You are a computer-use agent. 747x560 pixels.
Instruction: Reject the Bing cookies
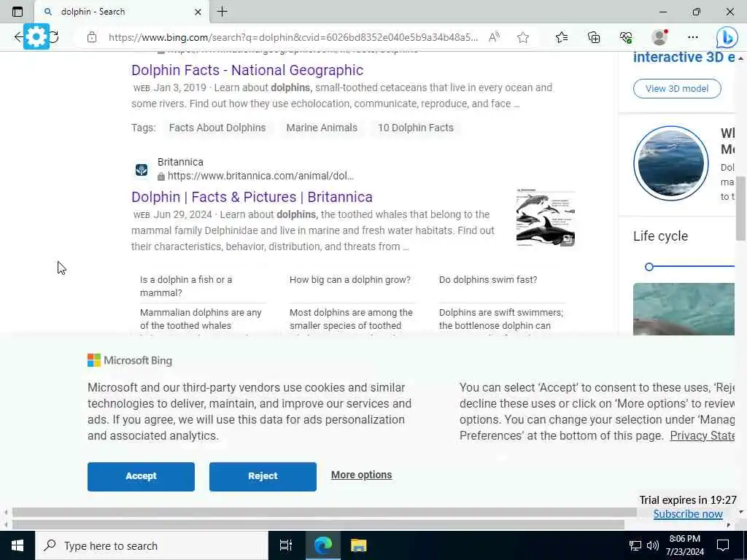pos(263,476)
